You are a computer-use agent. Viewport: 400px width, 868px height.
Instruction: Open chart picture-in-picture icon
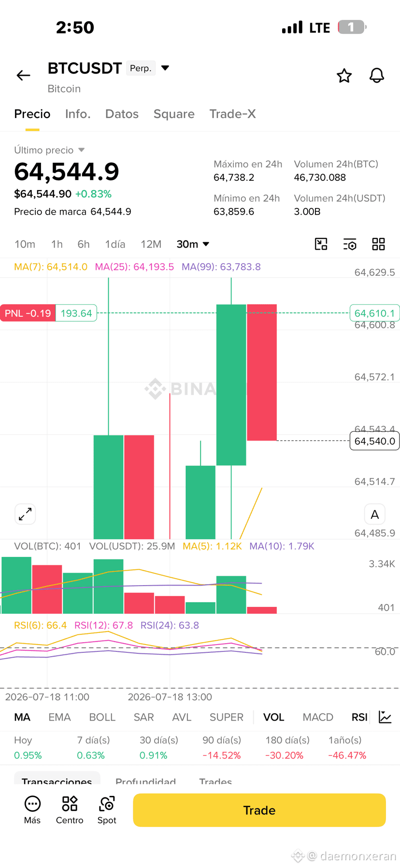321,244
